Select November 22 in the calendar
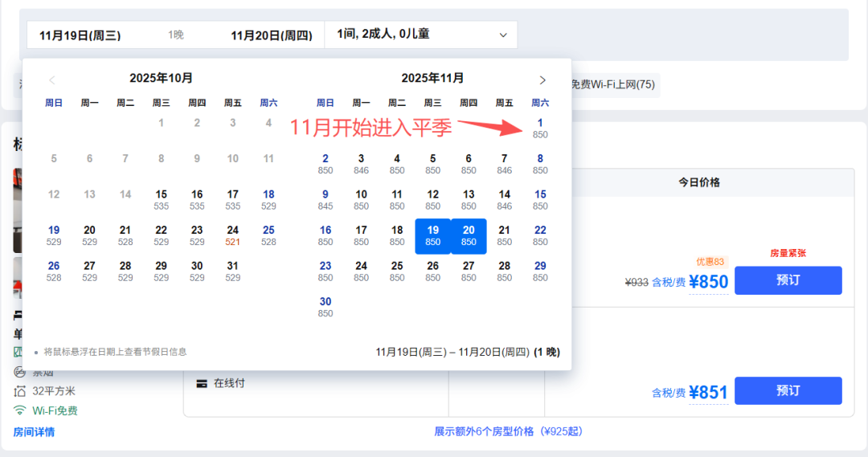Image resolution: width=868 pixels, height=457 pixels. 540,235
